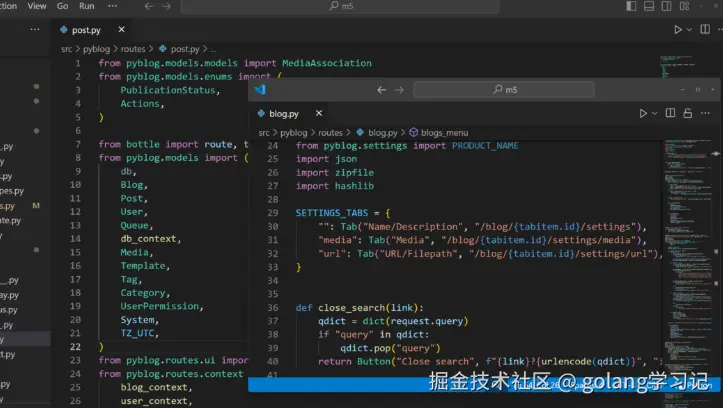723x408 pixels.
Task: Click SETTINGS_TABS variable in blog.py
Action: (x=332, y=213)
